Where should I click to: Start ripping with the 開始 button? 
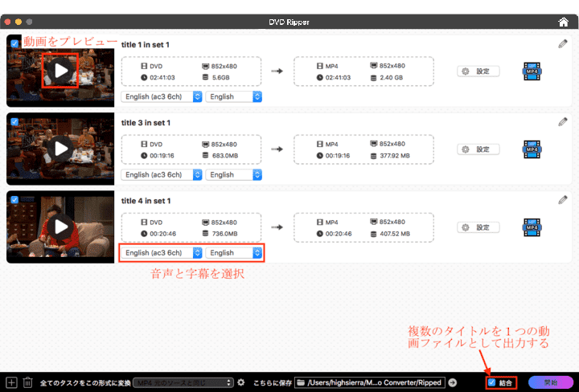[551, 382]
